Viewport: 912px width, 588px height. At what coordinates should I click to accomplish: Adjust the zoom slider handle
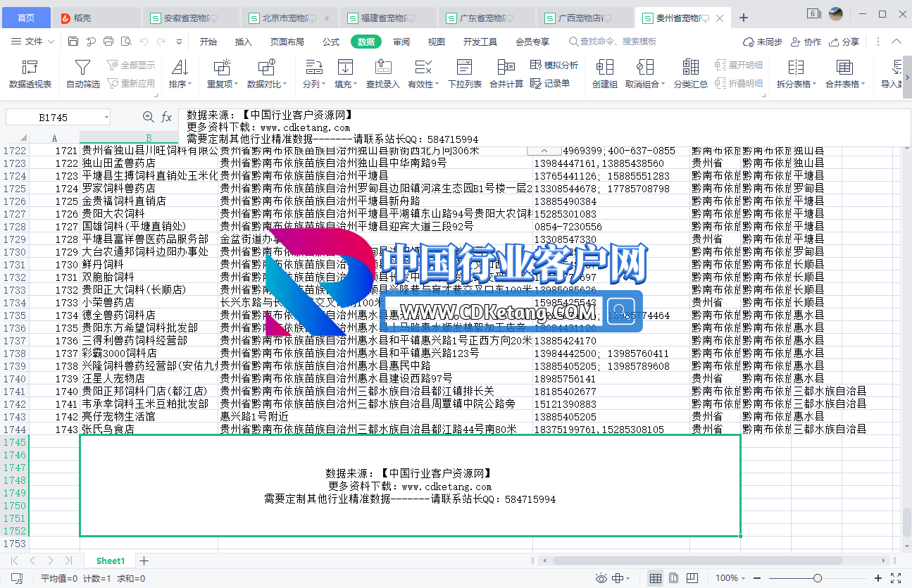[817, 578]
